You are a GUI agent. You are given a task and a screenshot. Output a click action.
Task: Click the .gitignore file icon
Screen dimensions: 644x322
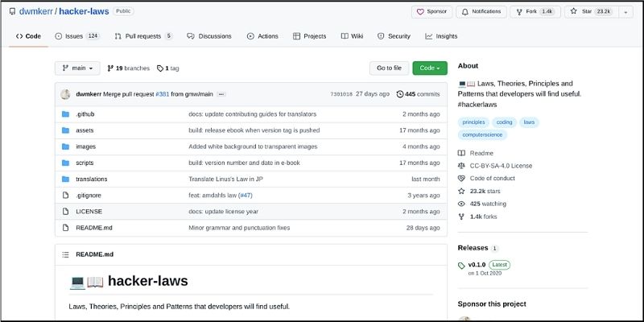coord(65,195)
